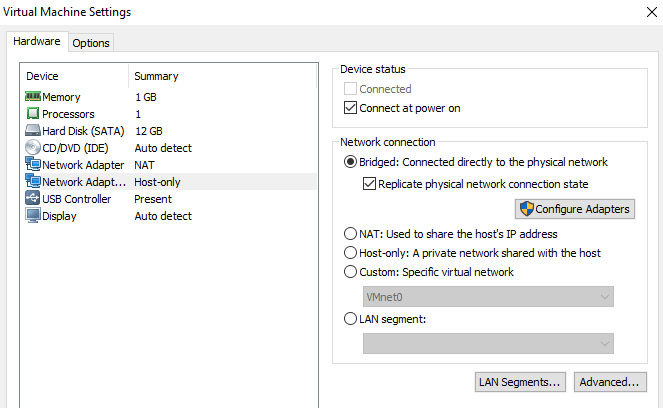Click the Hardware tab
Image resolution: width=663 pixels, height=408 pixels.
point(37,42)
